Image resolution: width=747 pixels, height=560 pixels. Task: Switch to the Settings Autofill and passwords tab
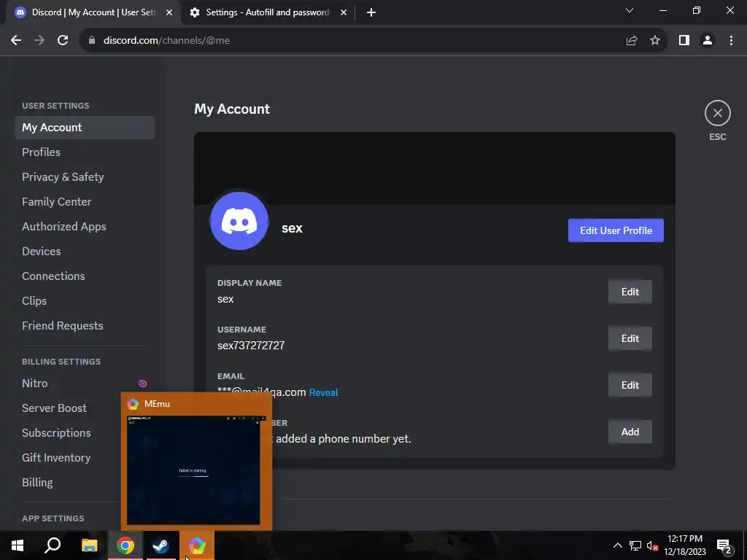(x=268, y=12)
